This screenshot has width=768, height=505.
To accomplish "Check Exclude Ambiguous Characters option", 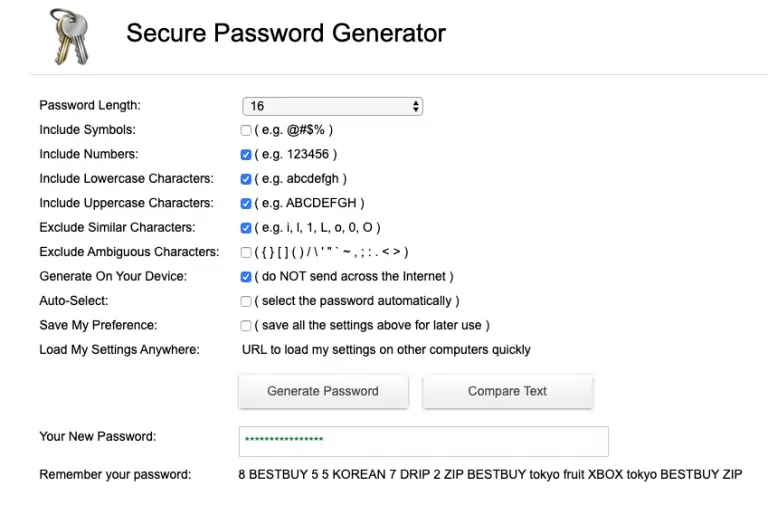I will tap(246, 253).
